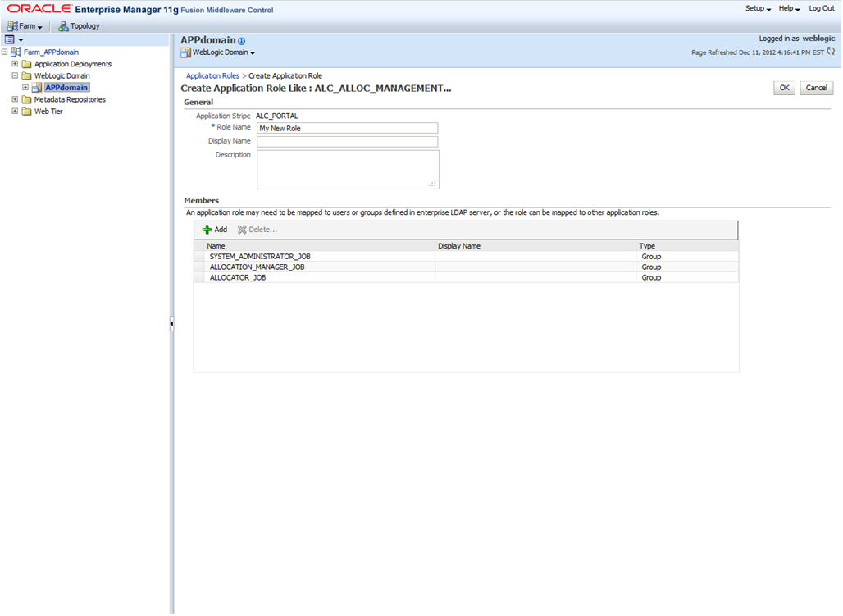This screenshot has width=843, height=616.
Task: Click the Log Out link
Action: [x=821, y=8]
